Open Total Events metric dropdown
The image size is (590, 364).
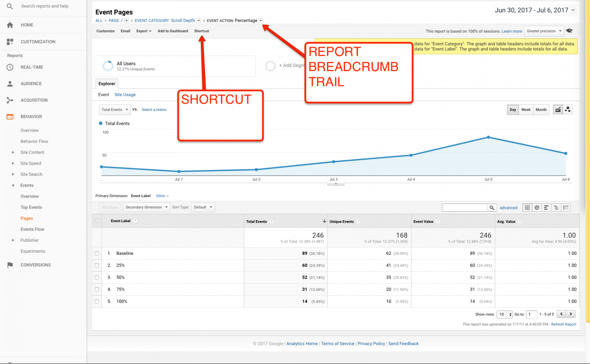pyautogui.click(x=114, y=109)
